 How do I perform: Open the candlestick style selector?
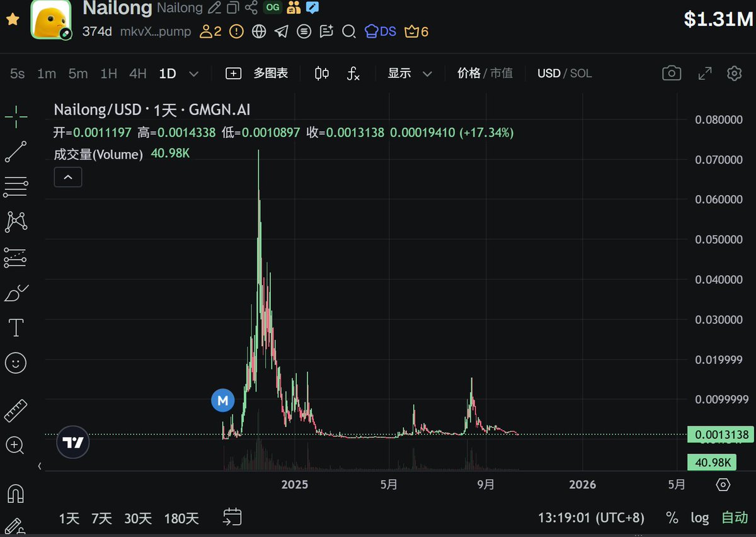321,73
